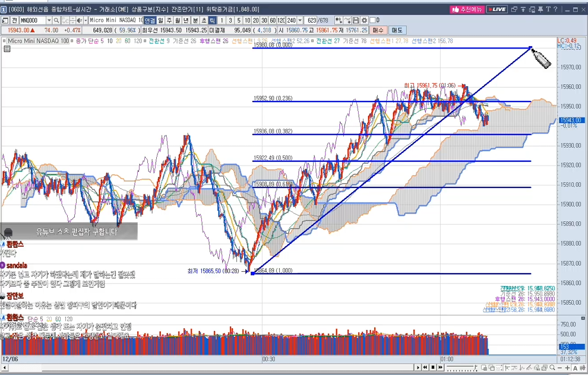
Task: Open the MNQ000 symbol code dropdown
Action: [49, 20]
